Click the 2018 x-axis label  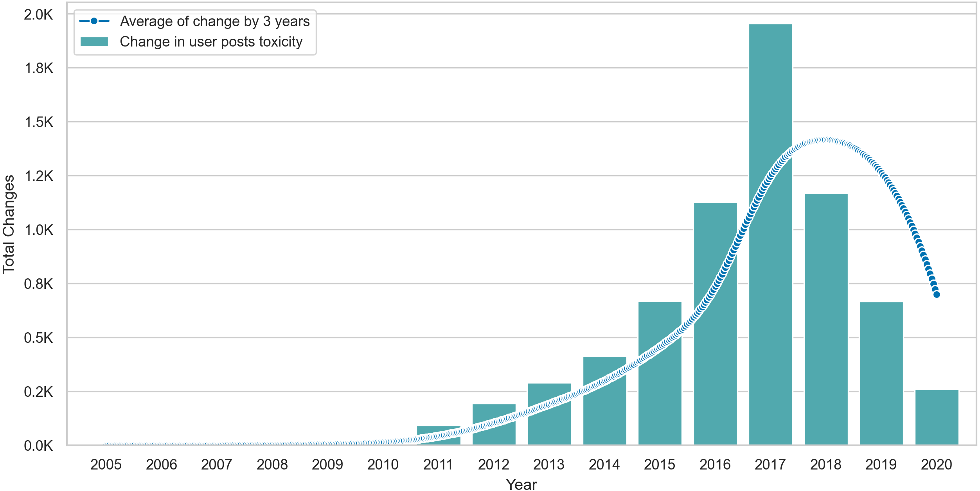826,465
